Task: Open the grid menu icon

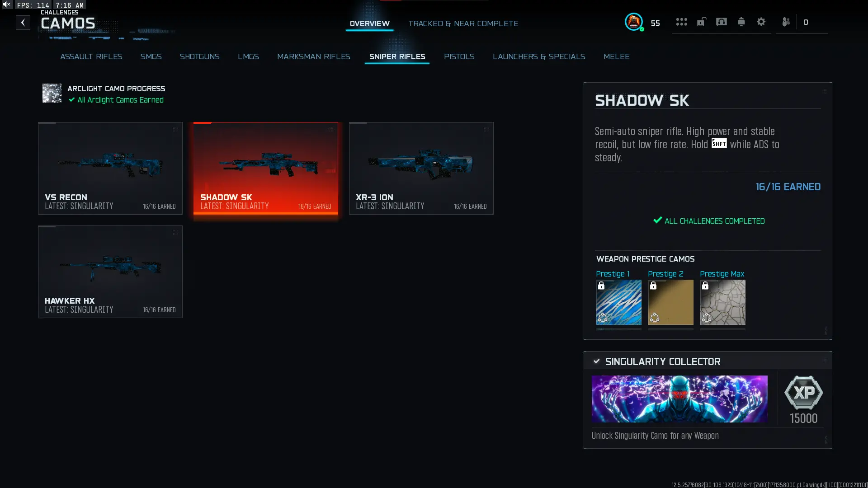Action: point(681,22)
